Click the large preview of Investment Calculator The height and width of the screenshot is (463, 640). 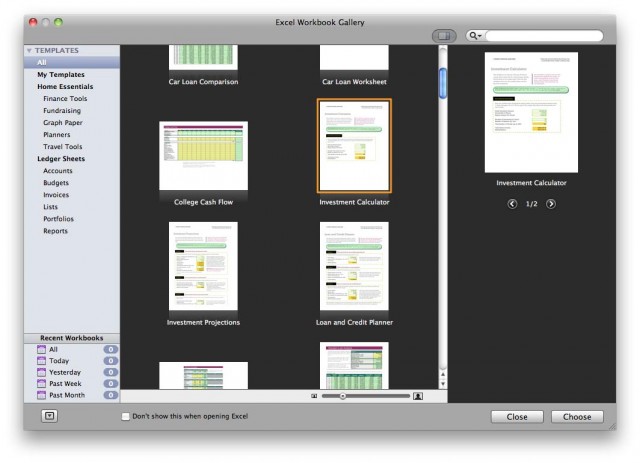[531, 112]
